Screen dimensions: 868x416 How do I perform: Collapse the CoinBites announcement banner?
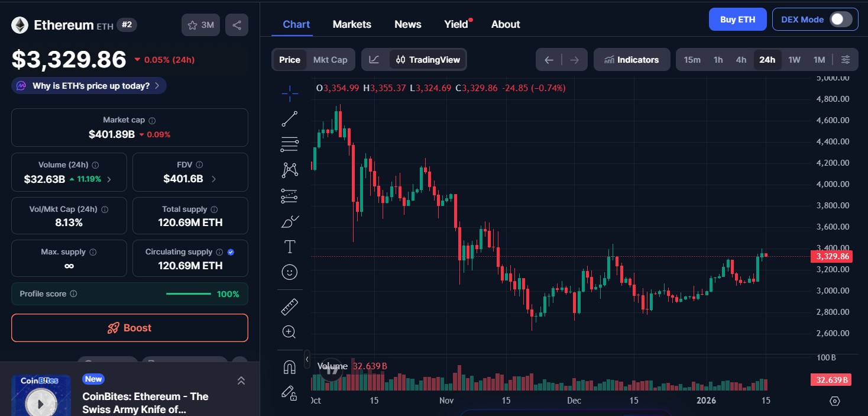click(241, 380)
